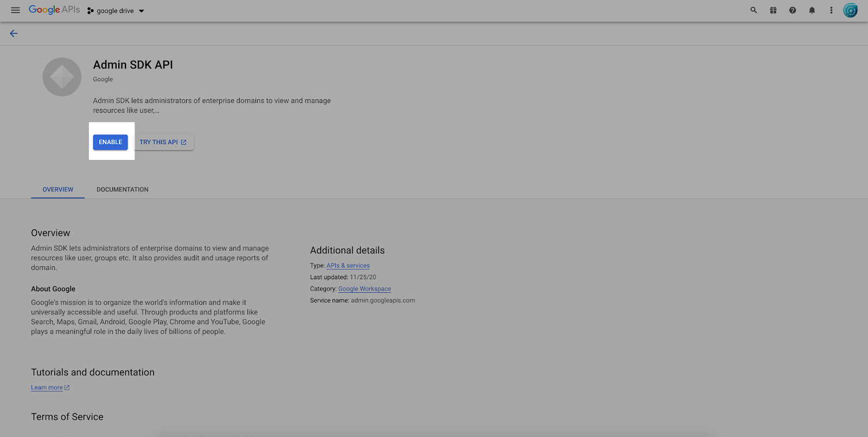The width and height of the screenshot is (868, 437).
Task: Click the search magnifier icon
Action: (x=754, y=10)
